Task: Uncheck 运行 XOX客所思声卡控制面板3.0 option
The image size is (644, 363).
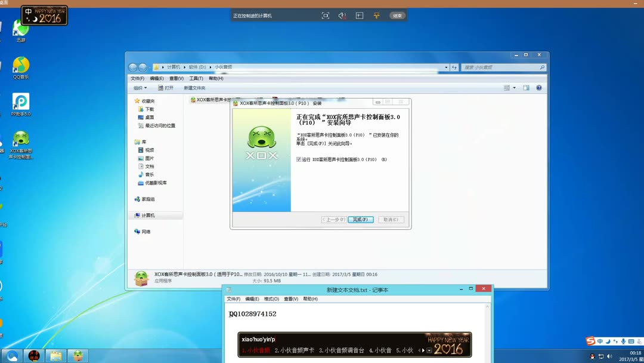Action: (298, 159)
